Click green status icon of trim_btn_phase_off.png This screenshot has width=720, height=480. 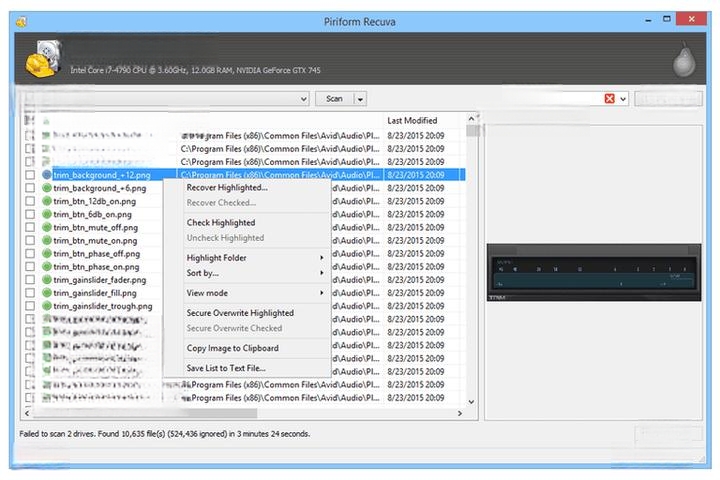point(46,253)
